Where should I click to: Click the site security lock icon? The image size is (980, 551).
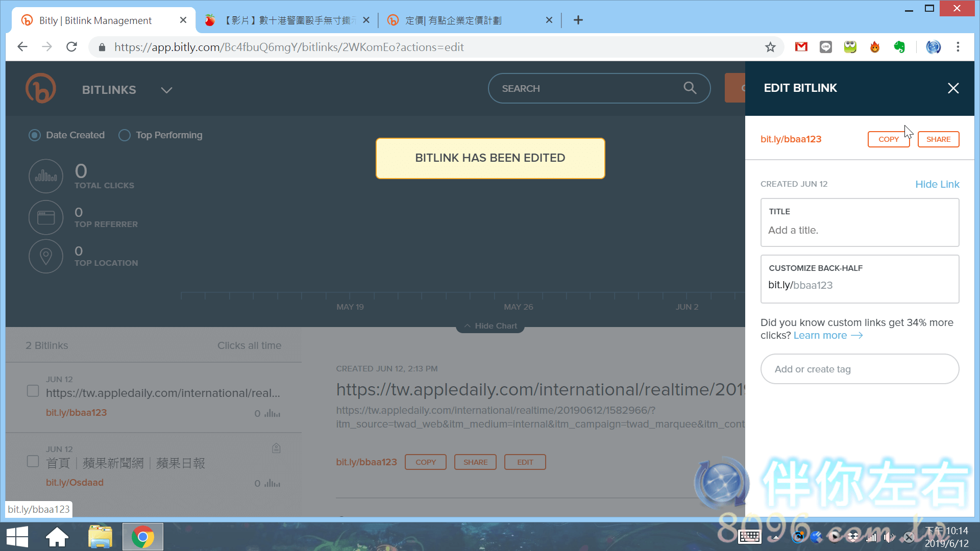click(x=102, y=47)
